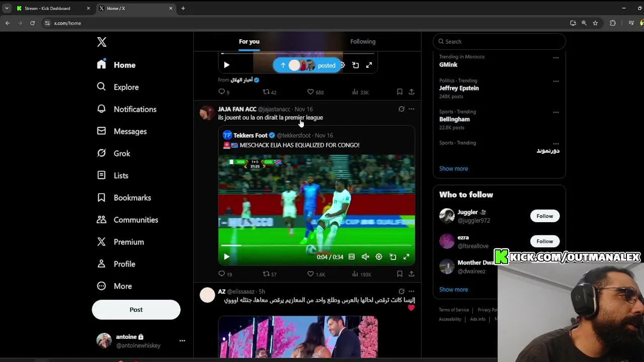Open the Jeffrey Epstein trend
The height and width of the screenshot is (362, 644).
click(459, 88)
